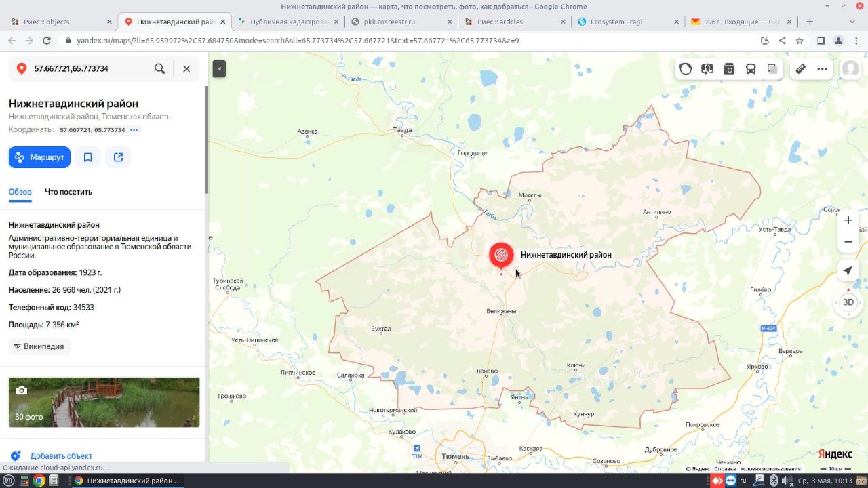Click the Маршрут route button

[39, 157]
